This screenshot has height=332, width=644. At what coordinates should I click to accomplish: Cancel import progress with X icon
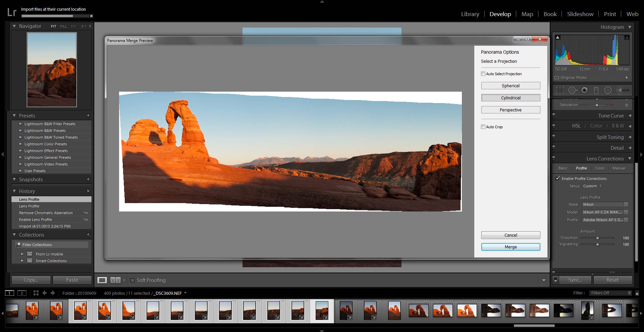(x=91, y=16)
